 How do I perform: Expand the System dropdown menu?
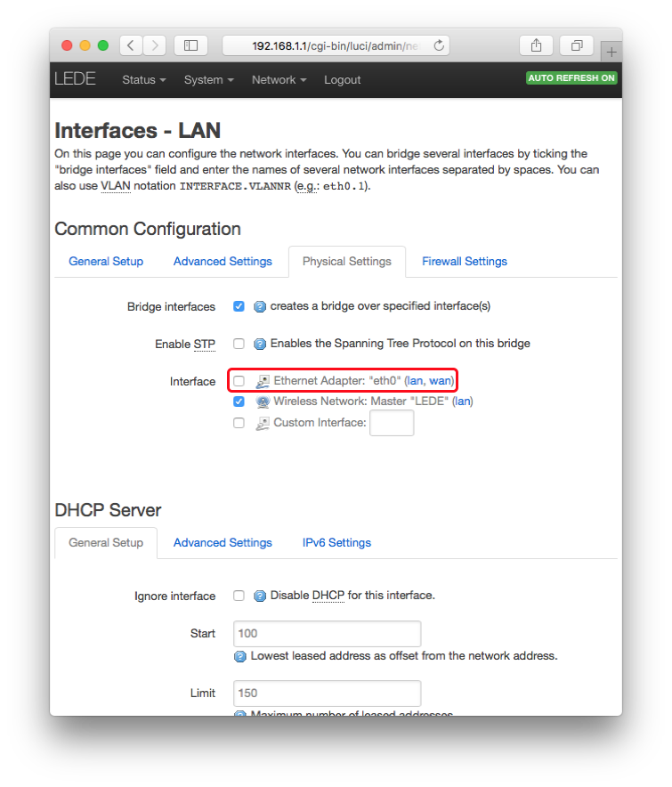209,80
